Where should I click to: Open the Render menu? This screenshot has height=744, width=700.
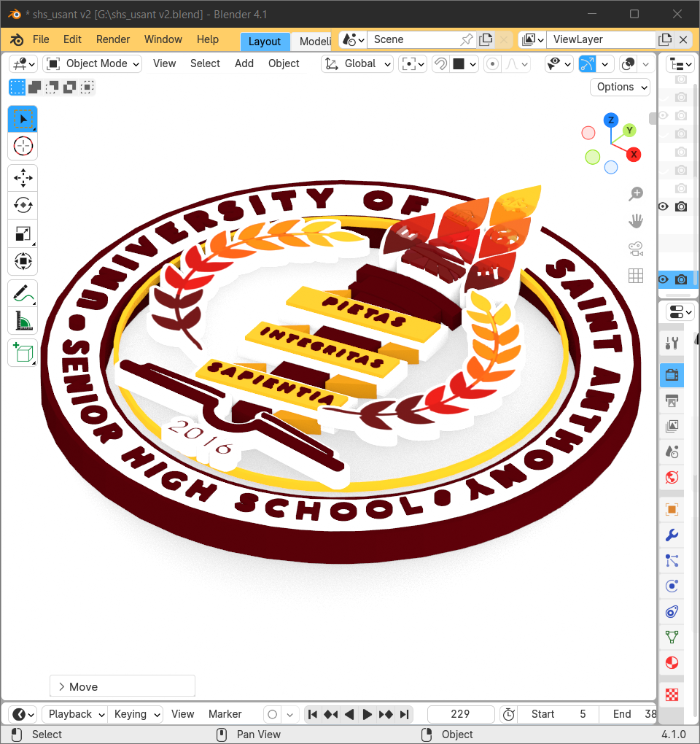[x=113, y=39]
